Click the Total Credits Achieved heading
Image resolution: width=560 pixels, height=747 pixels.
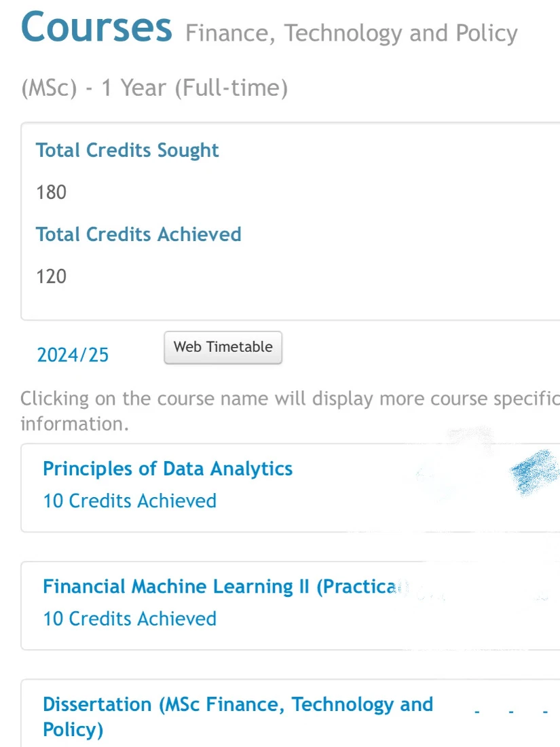tap(138, 234)
